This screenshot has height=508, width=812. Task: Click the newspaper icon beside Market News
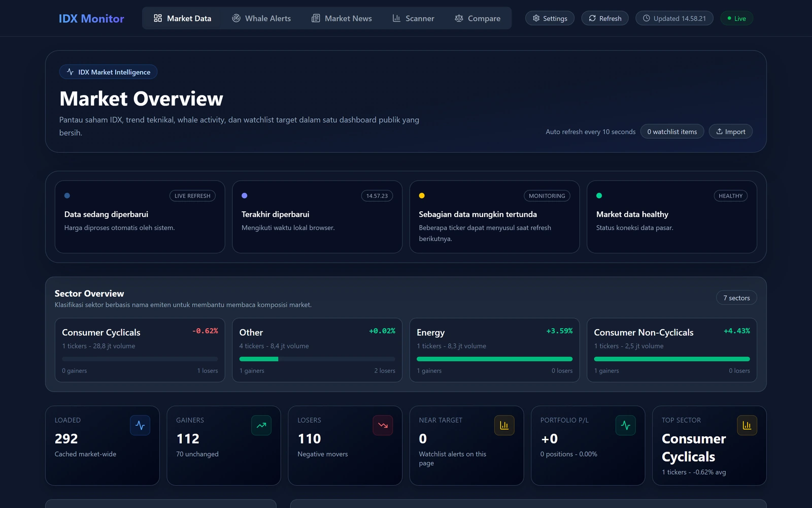coord(316,18)
